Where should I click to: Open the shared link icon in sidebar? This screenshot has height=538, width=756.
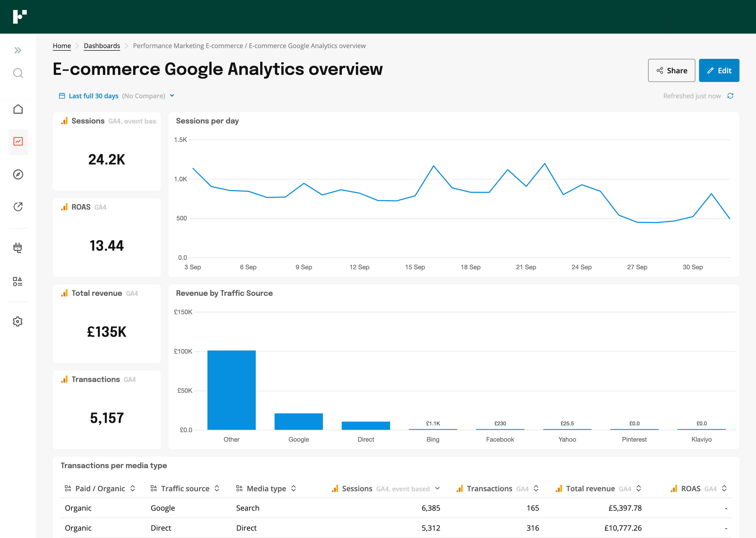18,206
